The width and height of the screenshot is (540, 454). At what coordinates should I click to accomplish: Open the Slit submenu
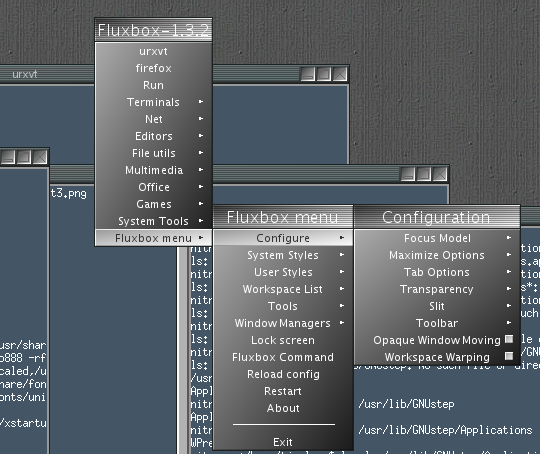(437, 306)
